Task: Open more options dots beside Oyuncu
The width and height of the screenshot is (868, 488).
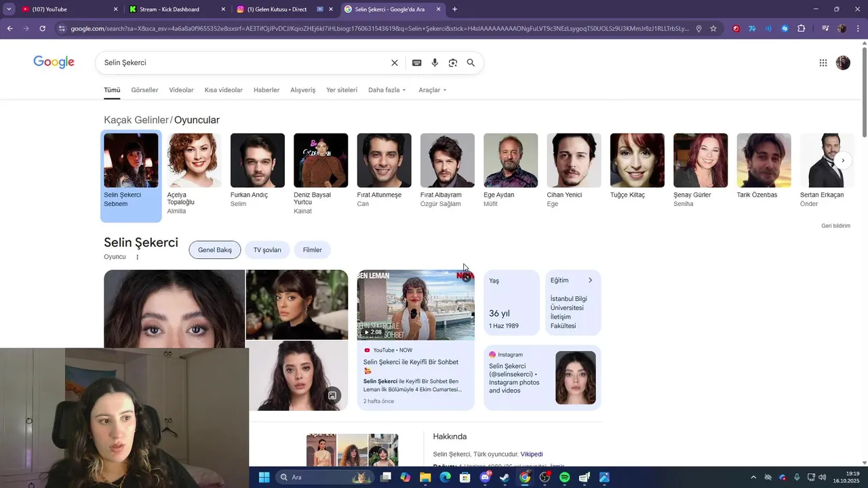Action: 137,257
